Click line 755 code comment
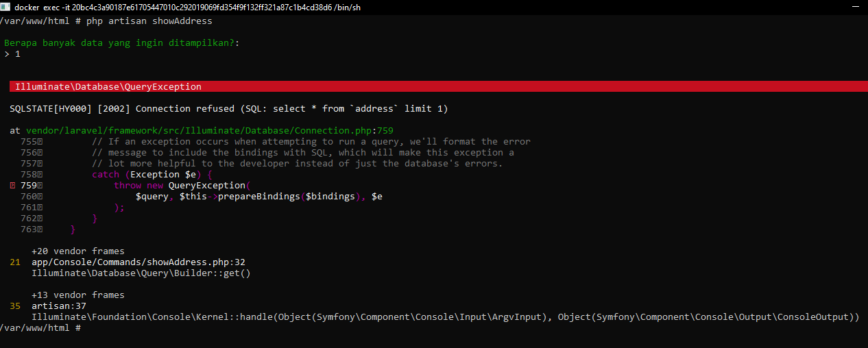Image resolution: width=868 pixels, height=348 pixels. pos(311,142)
